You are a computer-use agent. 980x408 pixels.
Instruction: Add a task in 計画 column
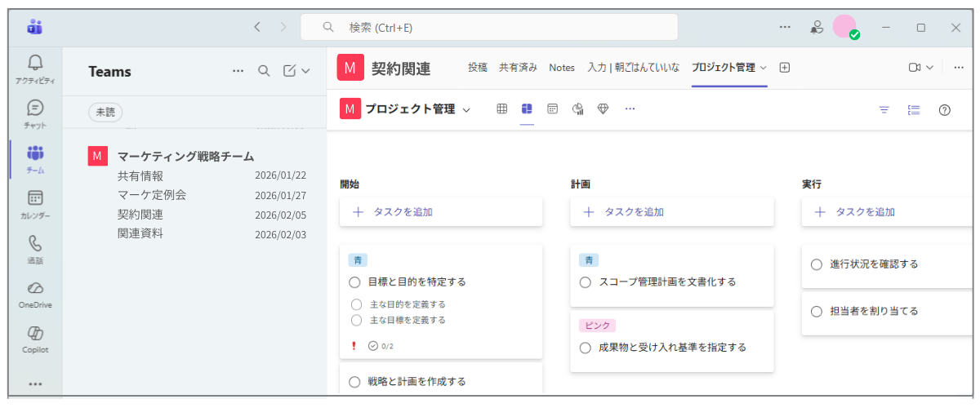(672, 212)
